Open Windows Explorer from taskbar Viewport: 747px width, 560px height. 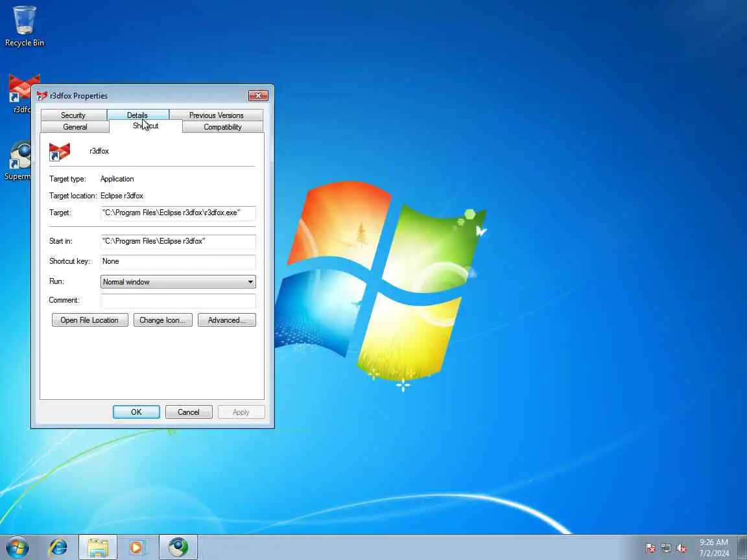click(x=98, y=547)
